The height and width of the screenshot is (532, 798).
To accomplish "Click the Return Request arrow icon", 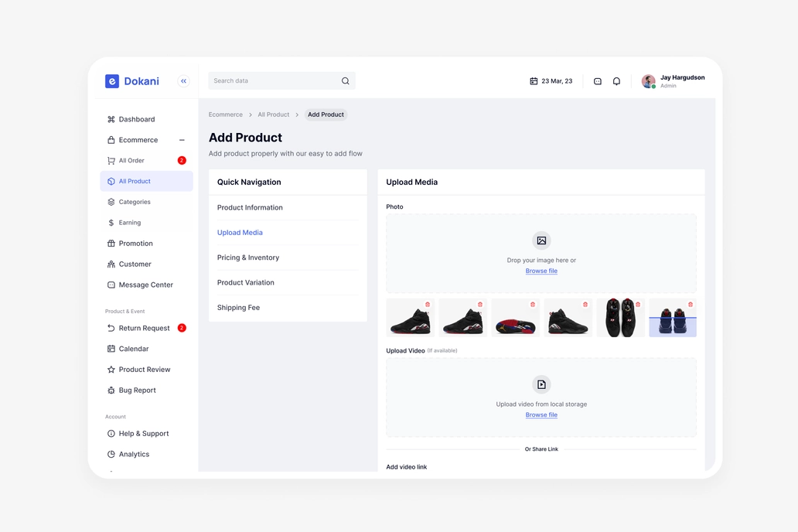I will [x=111, y=329].
